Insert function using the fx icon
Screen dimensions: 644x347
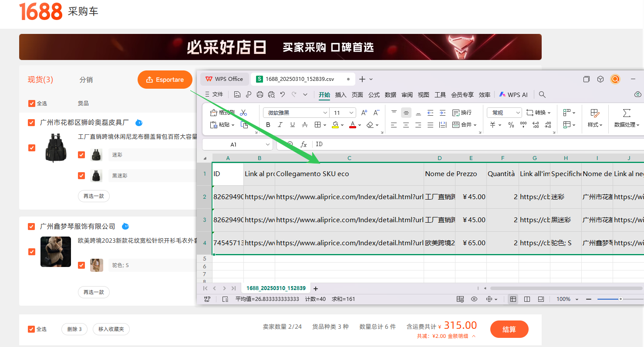pos(304,144)
